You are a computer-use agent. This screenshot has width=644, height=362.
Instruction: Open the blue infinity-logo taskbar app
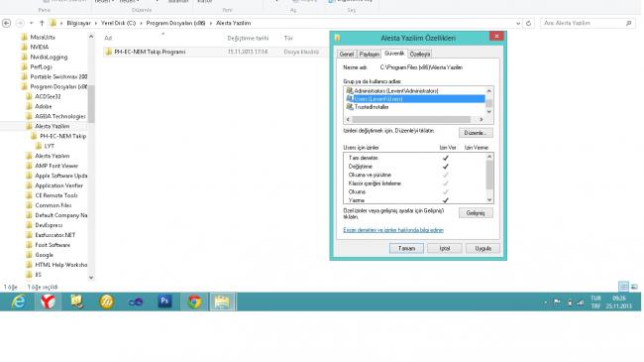[x=136, y=302]
